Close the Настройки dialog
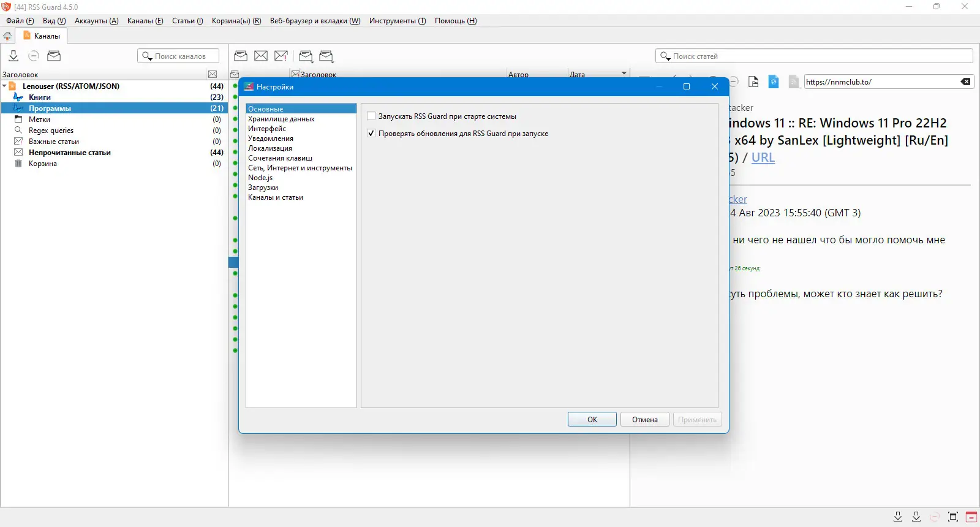980x527 pixels. coord(715,87)
